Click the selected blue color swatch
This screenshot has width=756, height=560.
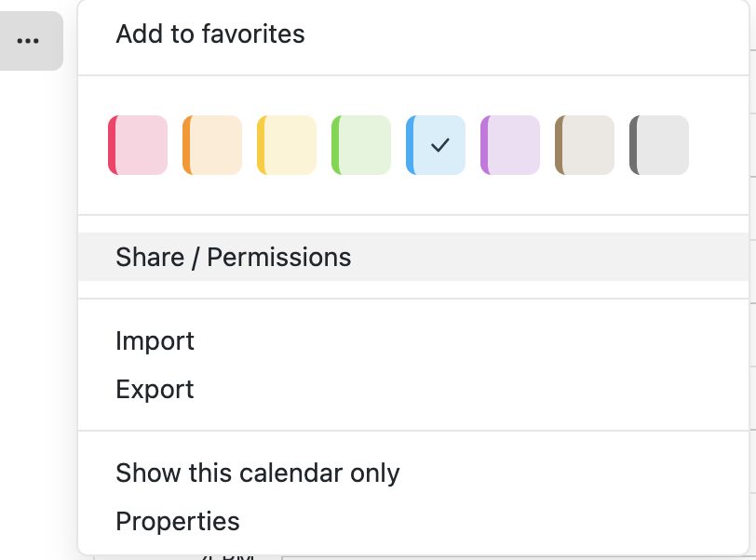[x=436, y=145]
